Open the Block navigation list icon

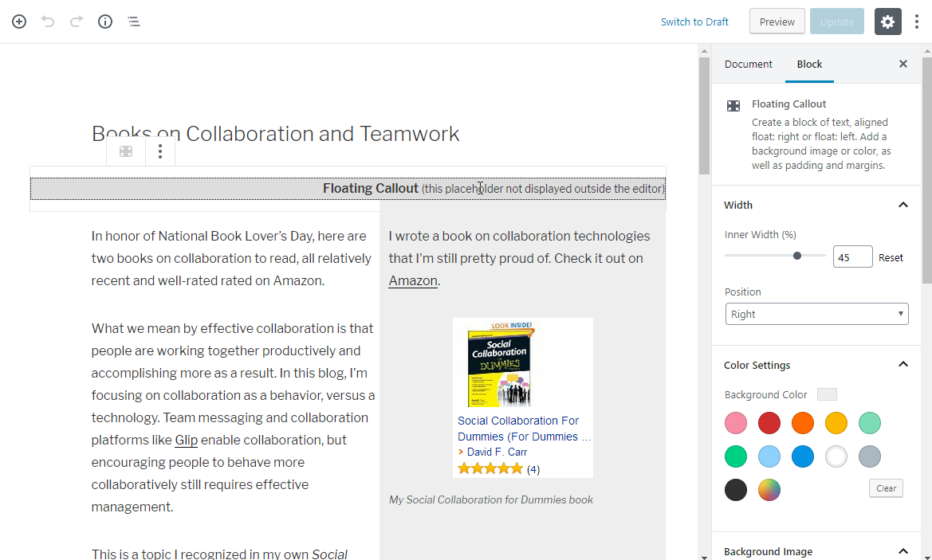(134, 22)
